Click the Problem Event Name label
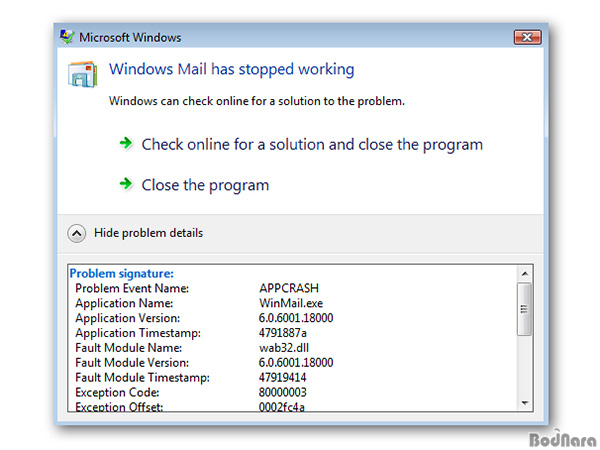Viewport: 600px width, 450px height. click(x=132, y=288)
